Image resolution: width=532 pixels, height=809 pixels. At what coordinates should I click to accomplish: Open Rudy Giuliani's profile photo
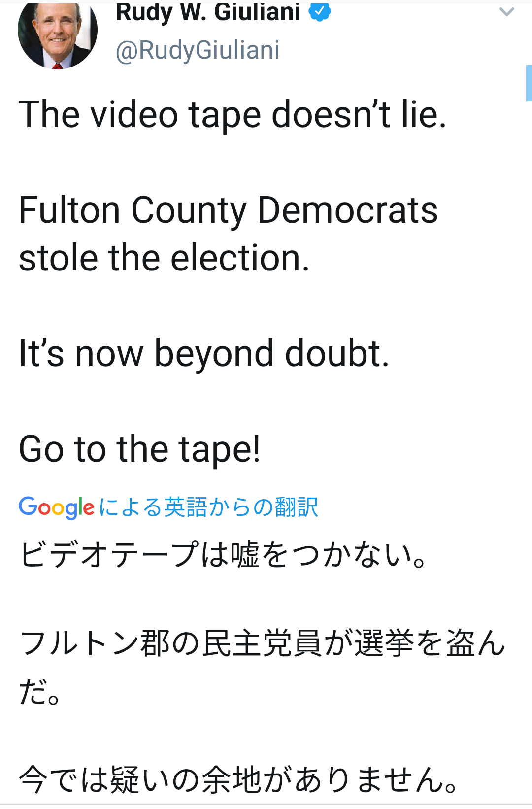point(57,33)
